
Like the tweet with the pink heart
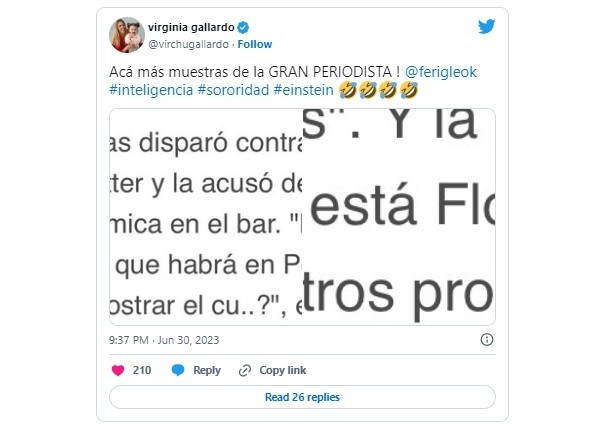(x=118, y=370)
